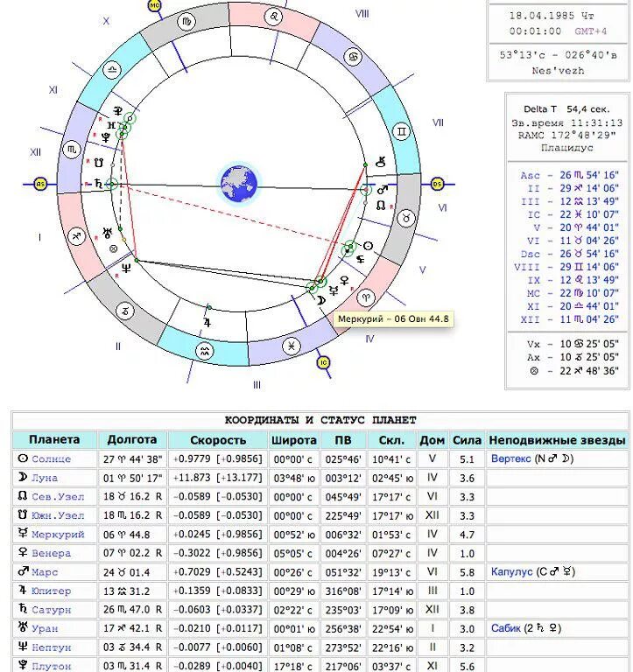Image resolution: width=633 pixels, height=672 pixels.
Task: Open the Солнце planet link
Action: pyautogui.click(x=51, y=459)
